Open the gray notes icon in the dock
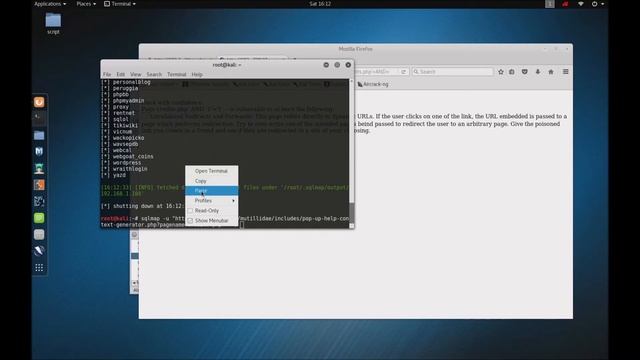Image resolution: width=640 pixels, height=360 pixels. [x=39, y=235]
